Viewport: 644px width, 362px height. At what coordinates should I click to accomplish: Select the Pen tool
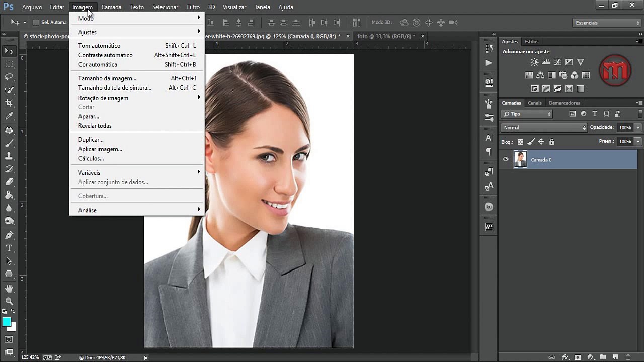pyautogui.click(x=9, y=235)
